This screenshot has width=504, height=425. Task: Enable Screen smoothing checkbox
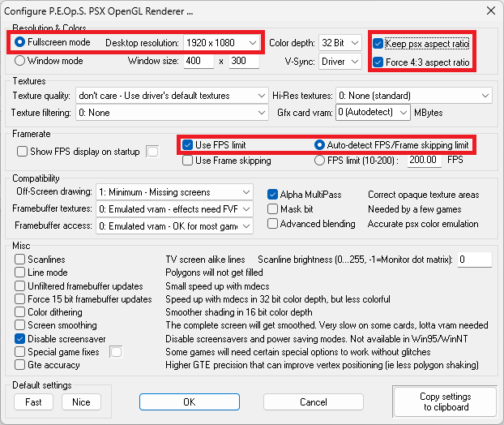click(x=19, y=325)
